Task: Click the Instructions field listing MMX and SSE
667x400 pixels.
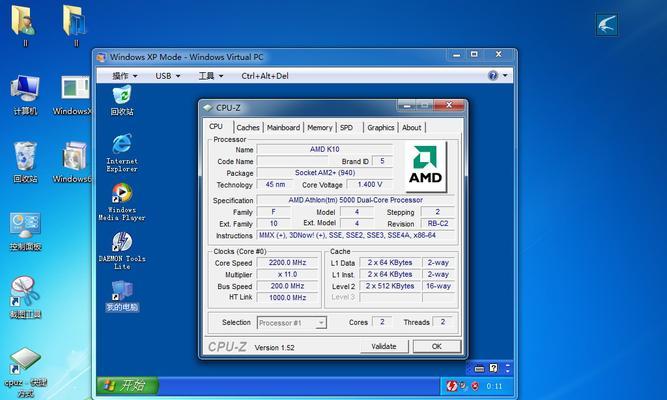Action: (x=356, y=235)
